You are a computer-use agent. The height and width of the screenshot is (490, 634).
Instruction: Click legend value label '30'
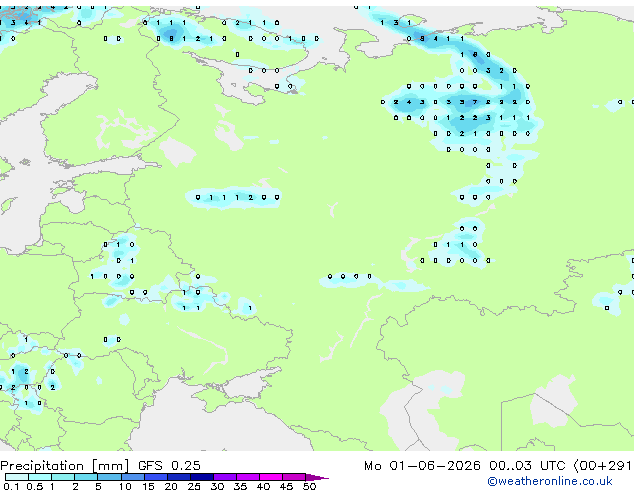(x=217, y=486)
